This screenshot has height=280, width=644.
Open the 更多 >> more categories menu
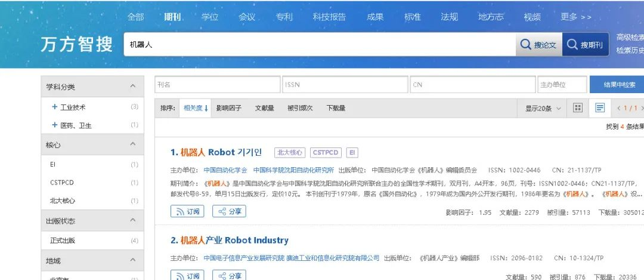(x=576, y=17)
